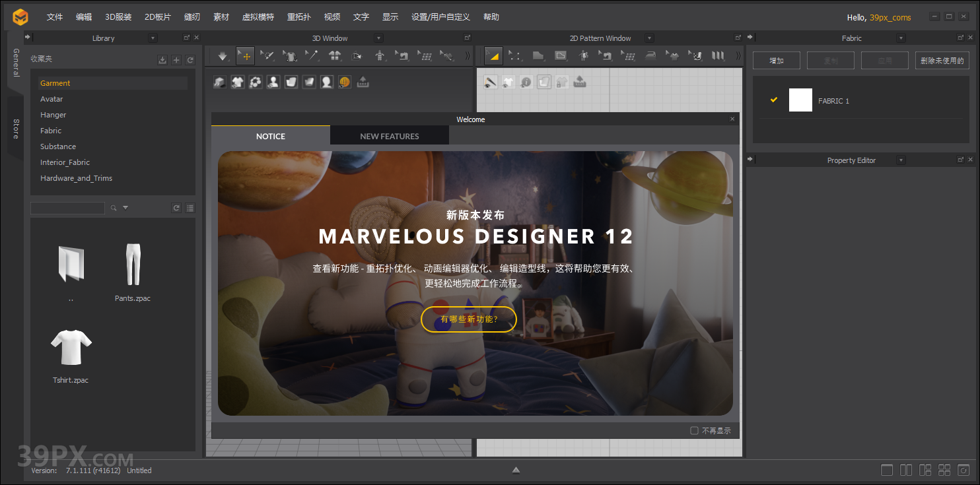Click the Library search input field
Image resolution: width=980 pixels, height=485 pixels.
tap(67, 208)
